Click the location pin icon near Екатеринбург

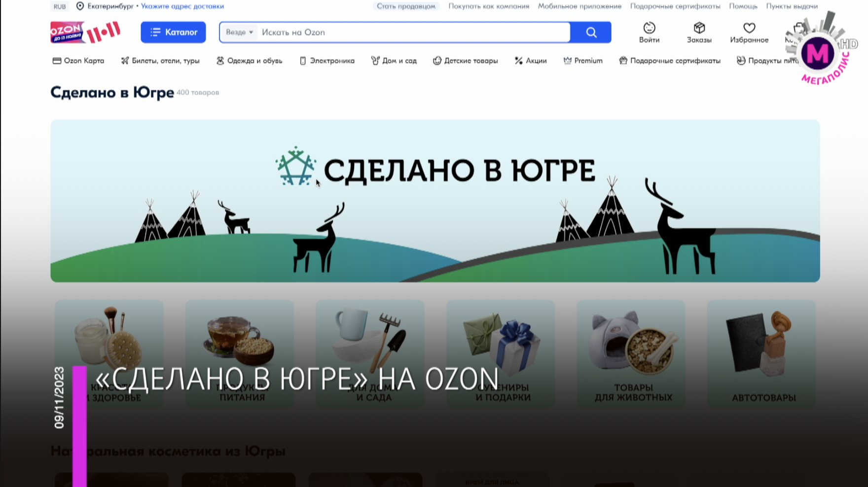[80, 6]
